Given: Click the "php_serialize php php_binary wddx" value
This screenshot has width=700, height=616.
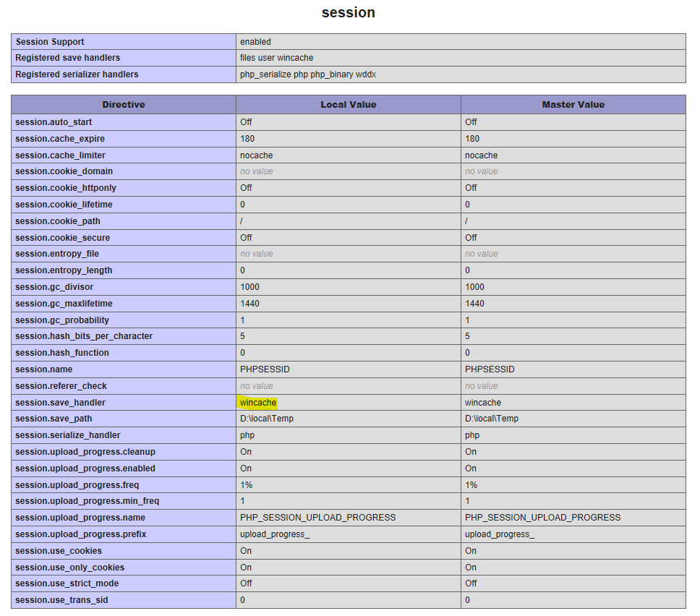Looking at the screenshot, I should [308, 74].
